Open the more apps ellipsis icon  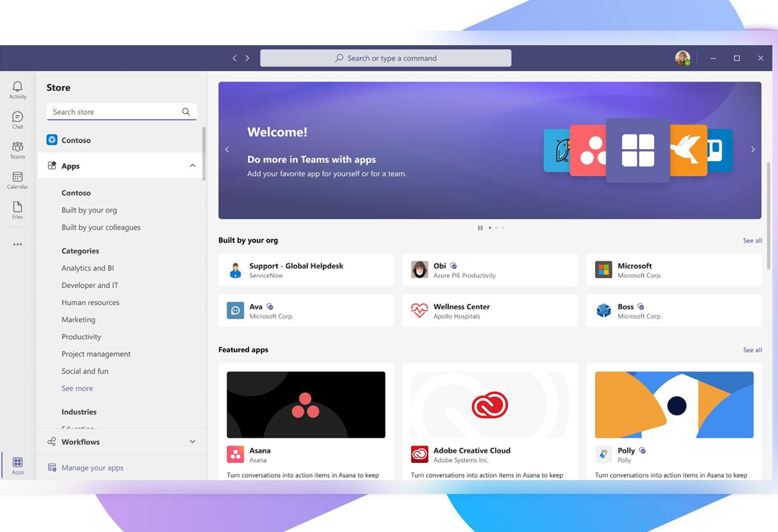tap(17, 244)
